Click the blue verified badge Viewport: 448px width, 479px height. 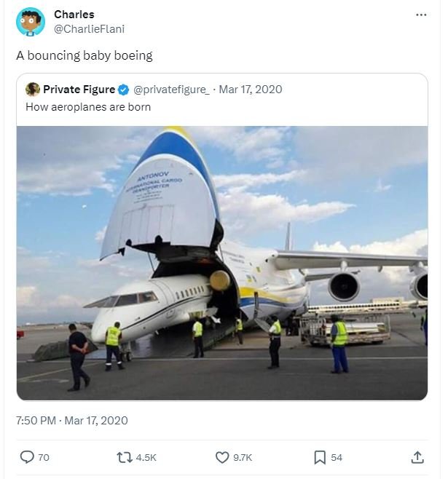pyautogui.click(x=124, y=90)
